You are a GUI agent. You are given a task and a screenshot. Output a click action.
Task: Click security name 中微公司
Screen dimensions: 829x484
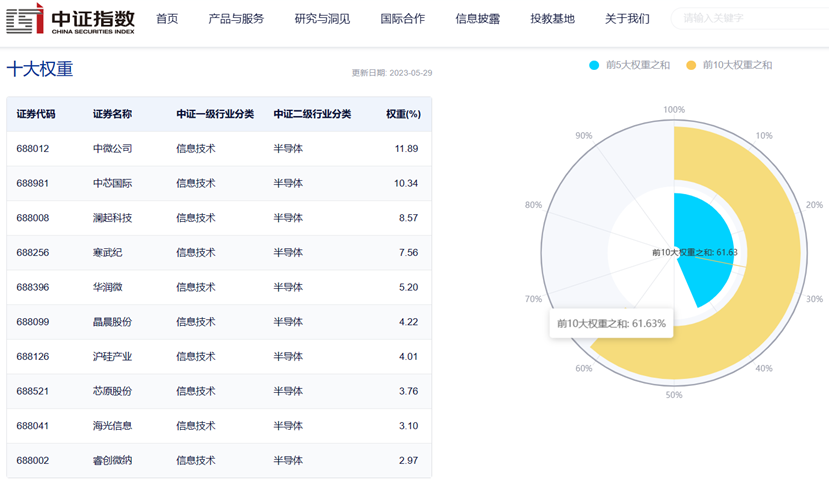113,149
